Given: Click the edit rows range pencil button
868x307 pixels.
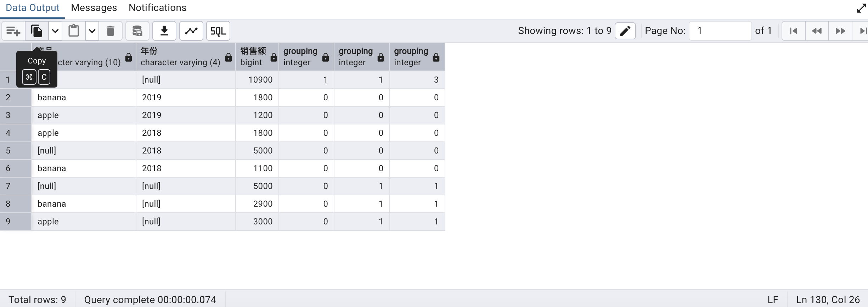Looking at the screenshot, I should tap(625, 31).
